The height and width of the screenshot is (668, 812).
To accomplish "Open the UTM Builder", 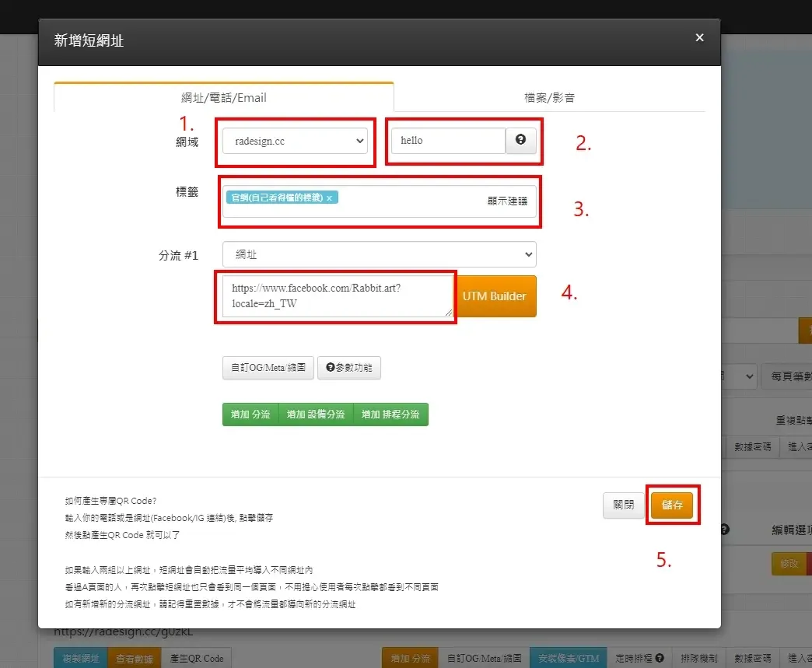I will click(494, 296).
